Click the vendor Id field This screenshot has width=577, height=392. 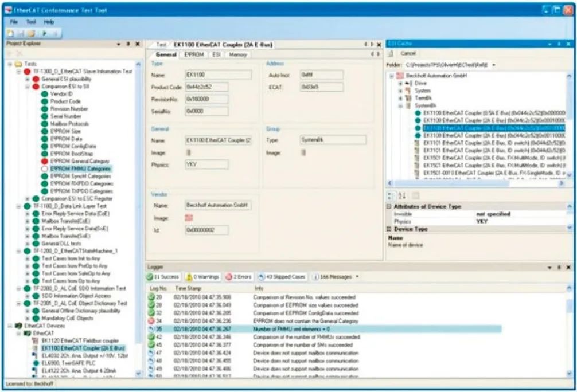(206, 230)
